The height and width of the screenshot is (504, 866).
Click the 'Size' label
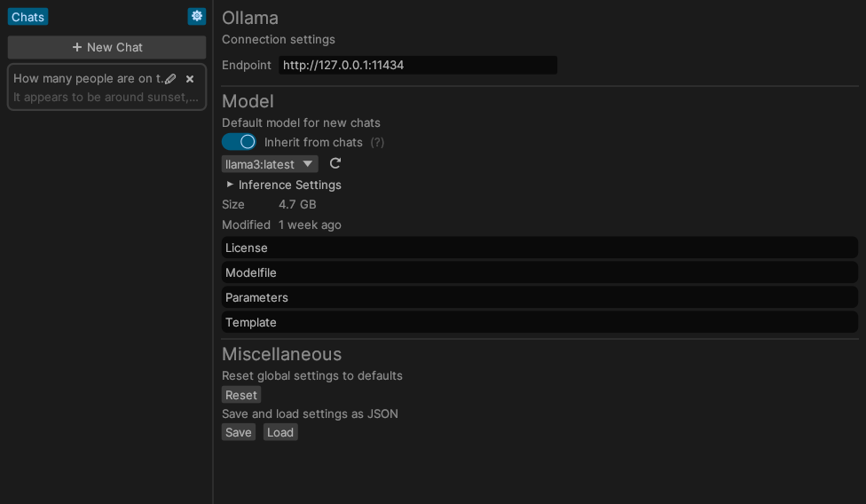click(x=233, y=204)
